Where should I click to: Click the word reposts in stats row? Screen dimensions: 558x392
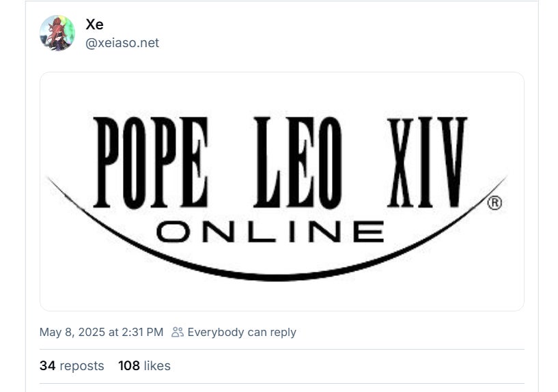[82, 366]
